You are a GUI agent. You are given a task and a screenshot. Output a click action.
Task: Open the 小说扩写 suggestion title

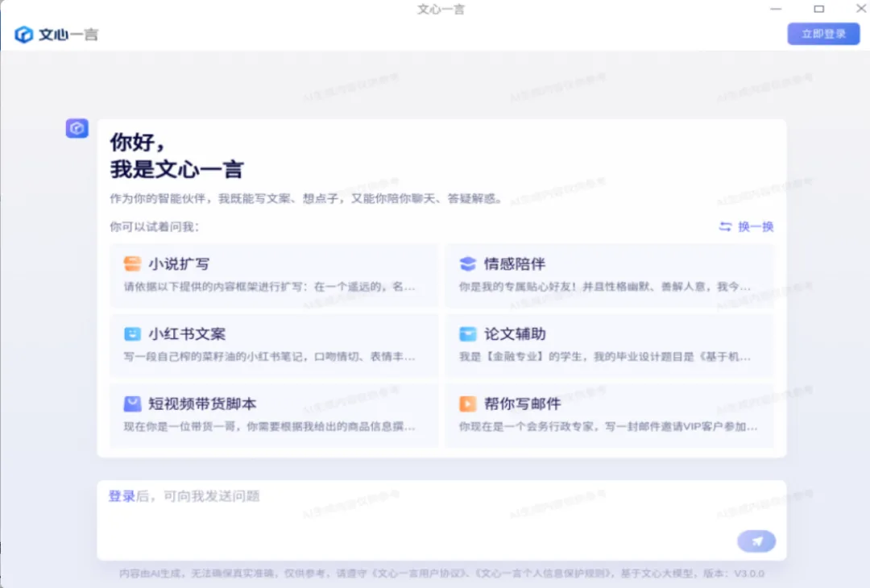point(179,264)
